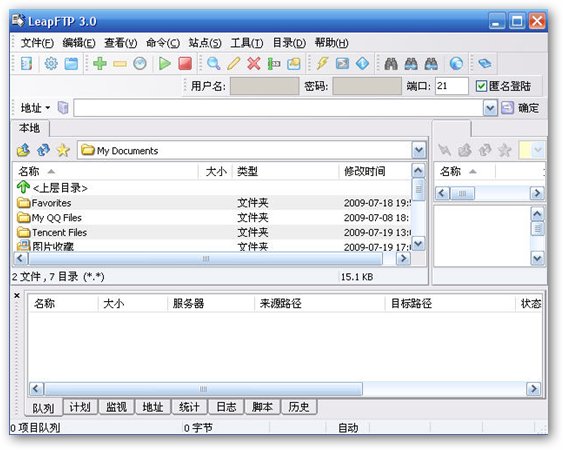The width and height of the screenshot is (563, 450).
Task: Expand the address bar history dropdown
Action: pyautogui.click(x=490, y=108)
